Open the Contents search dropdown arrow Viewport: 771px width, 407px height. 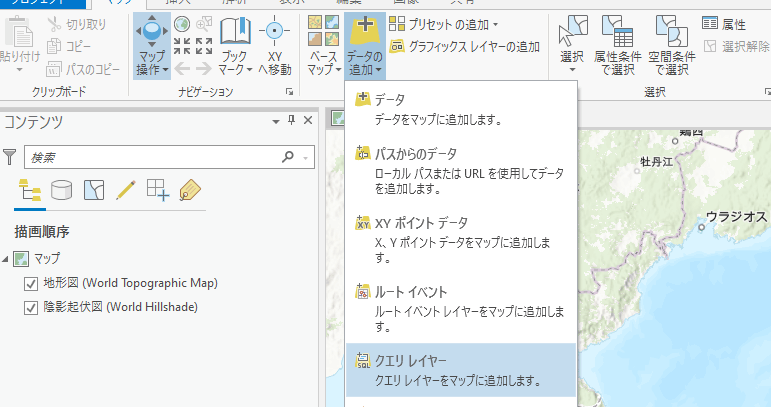point(306,158)
